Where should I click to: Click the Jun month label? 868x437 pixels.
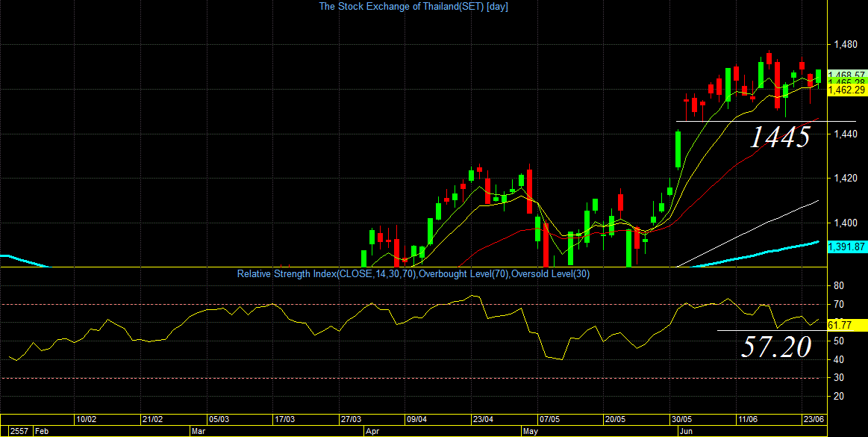click(685, 430)
